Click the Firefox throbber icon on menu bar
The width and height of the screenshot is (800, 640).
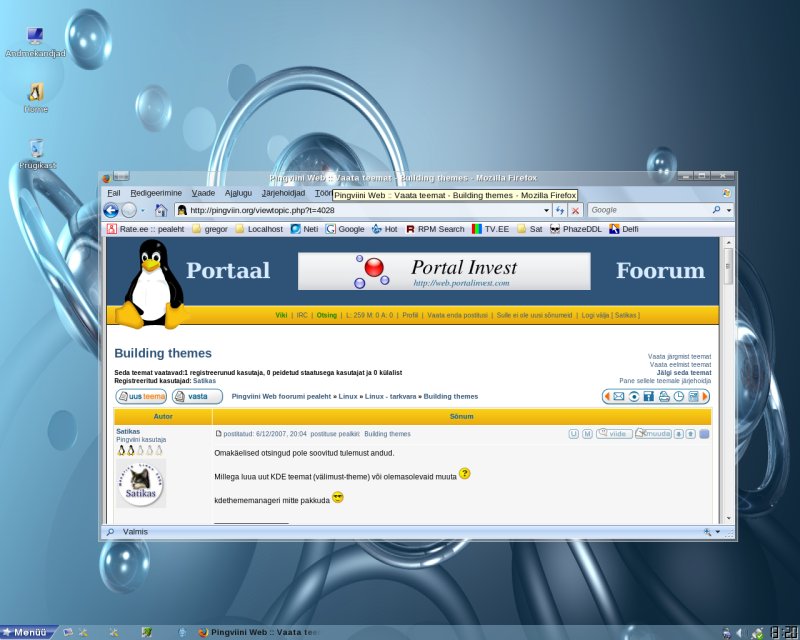(727, 193)
